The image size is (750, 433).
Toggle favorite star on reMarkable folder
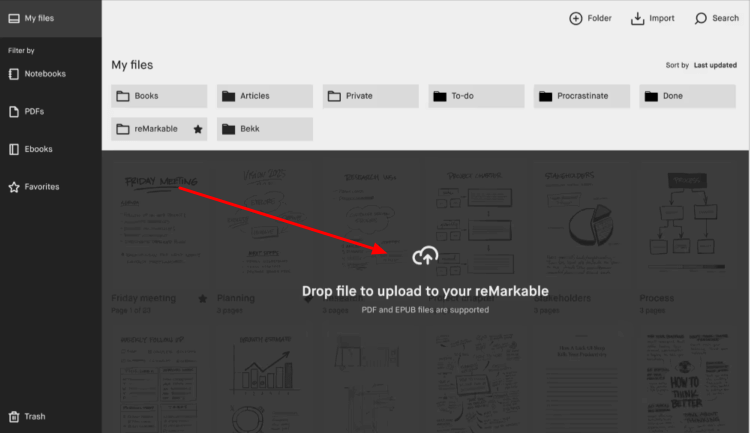coord(198,129)
